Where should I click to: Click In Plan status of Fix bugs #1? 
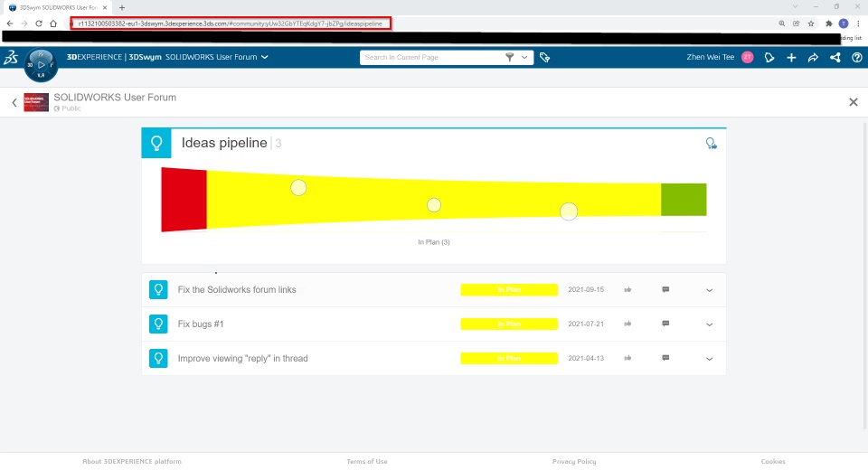[509, 324]
